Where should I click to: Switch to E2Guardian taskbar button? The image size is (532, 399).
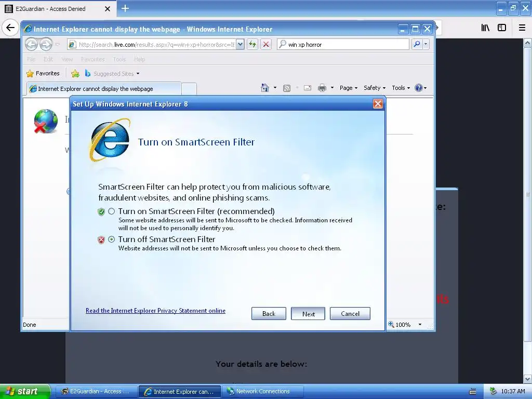coord(96,392)
